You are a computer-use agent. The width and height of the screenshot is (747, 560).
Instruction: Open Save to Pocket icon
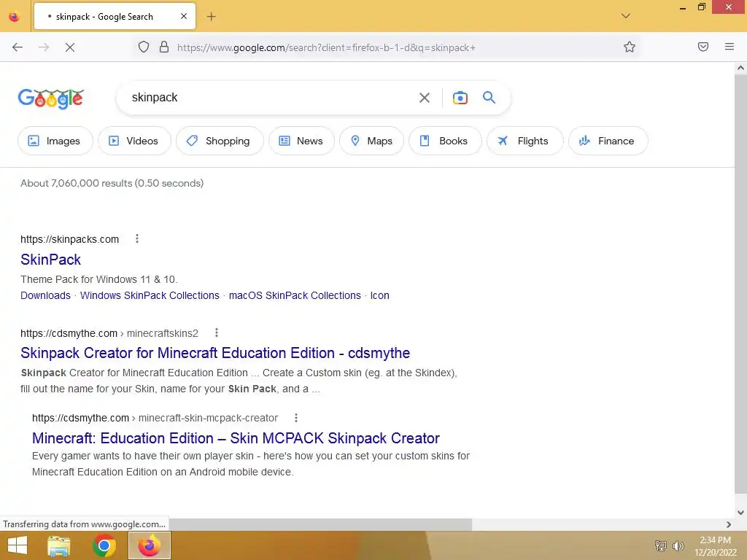703,47
